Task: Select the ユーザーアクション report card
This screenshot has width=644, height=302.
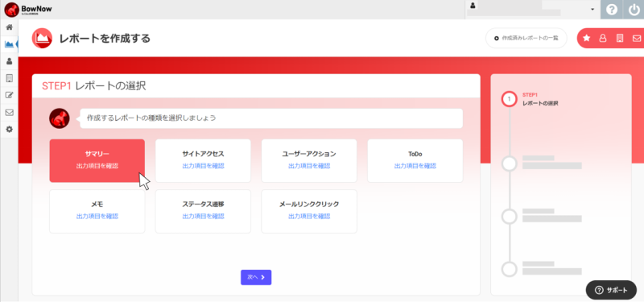Action: pyautogui.click(x=309, y=160)
